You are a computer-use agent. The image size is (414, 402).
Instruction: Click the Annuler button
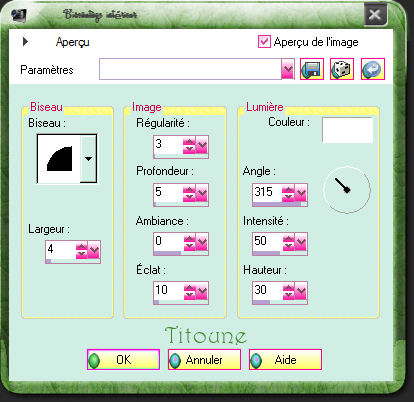(x=204, y=360)
